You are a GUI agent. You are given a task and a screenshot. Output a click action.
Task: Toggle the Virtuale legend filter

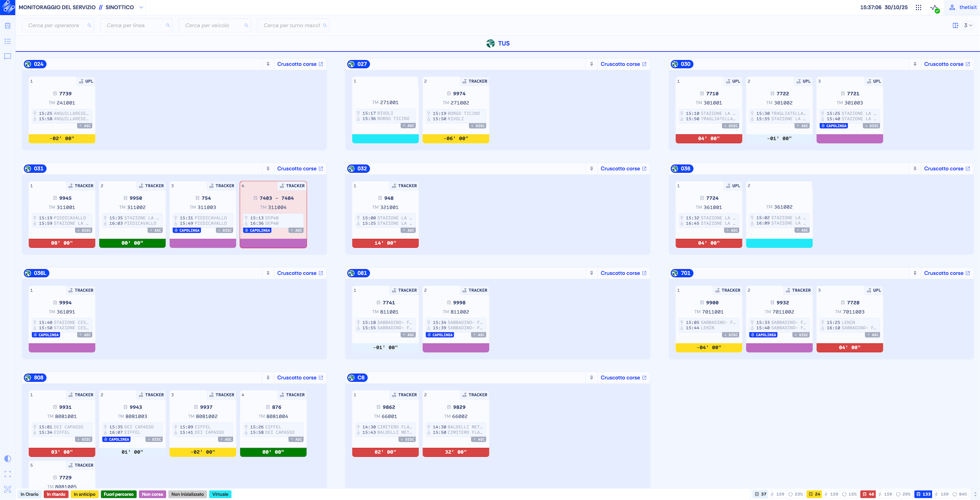(220, 494)
